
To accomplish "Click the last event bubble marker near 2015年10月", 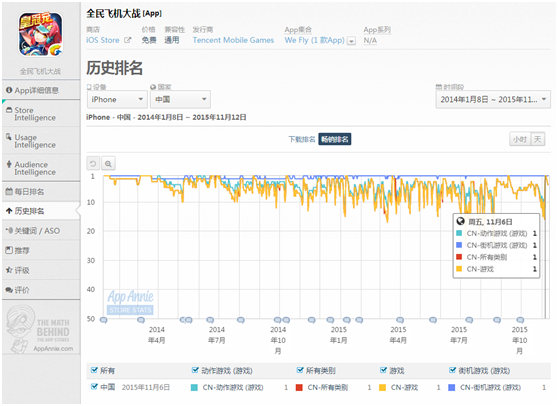I will pyautogui.click(x=520, y=320).
